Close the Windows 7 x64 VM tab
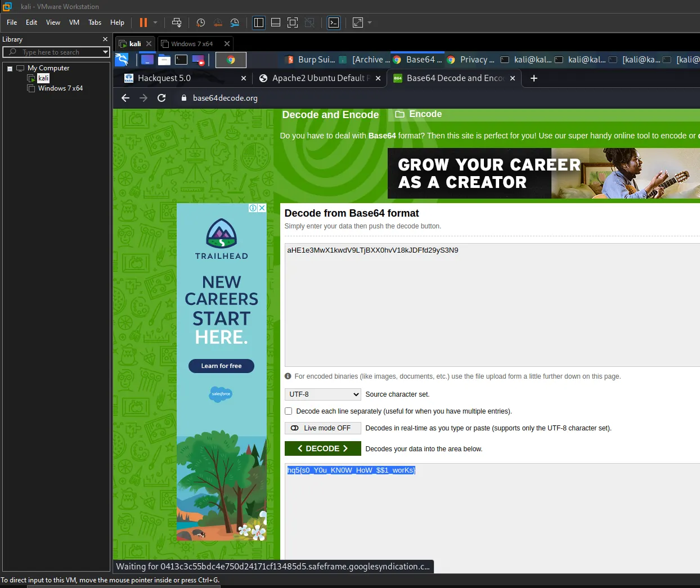The image size is (700, 588). (x=227, y=44)
